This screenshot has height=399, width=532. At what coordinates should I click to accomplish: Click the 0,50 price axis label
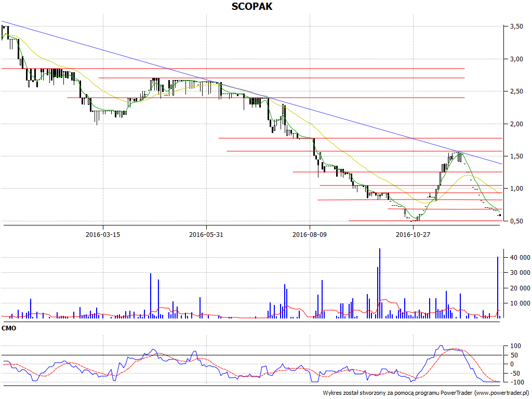click(x=517, y=221)
